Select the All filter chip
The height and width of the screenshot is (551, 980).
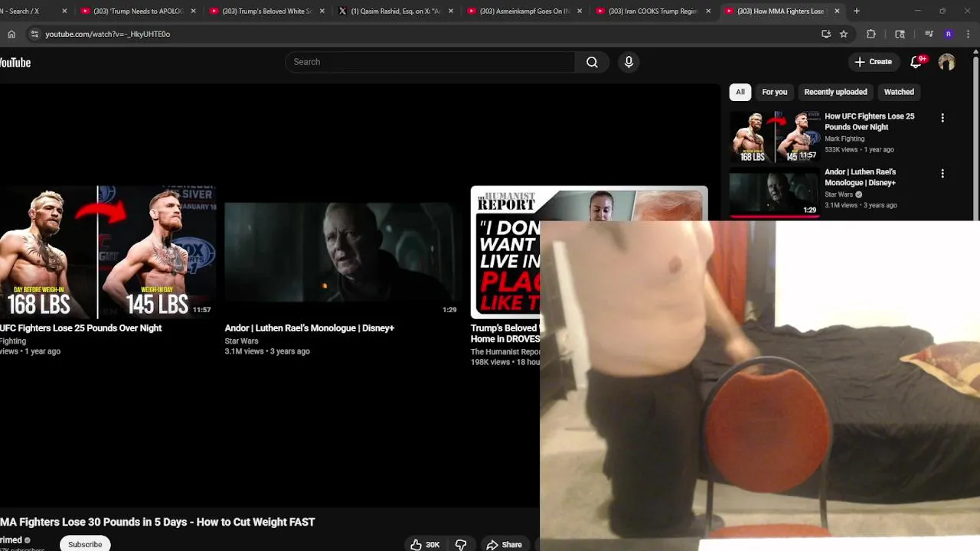[x=740, y=92]
